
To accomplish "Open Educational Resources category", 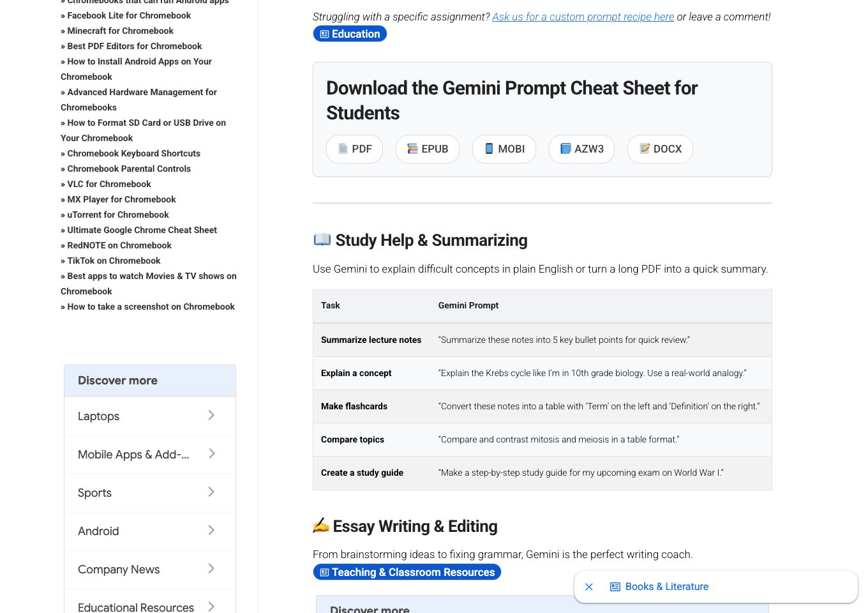I will (150, 602).
